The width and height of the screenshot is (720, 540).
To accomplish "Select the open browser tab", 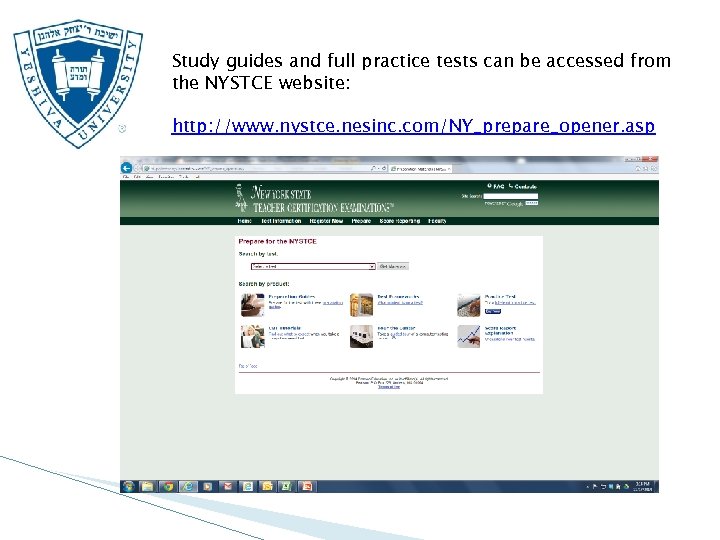I will pyautogui.click(x=421, y=169).
